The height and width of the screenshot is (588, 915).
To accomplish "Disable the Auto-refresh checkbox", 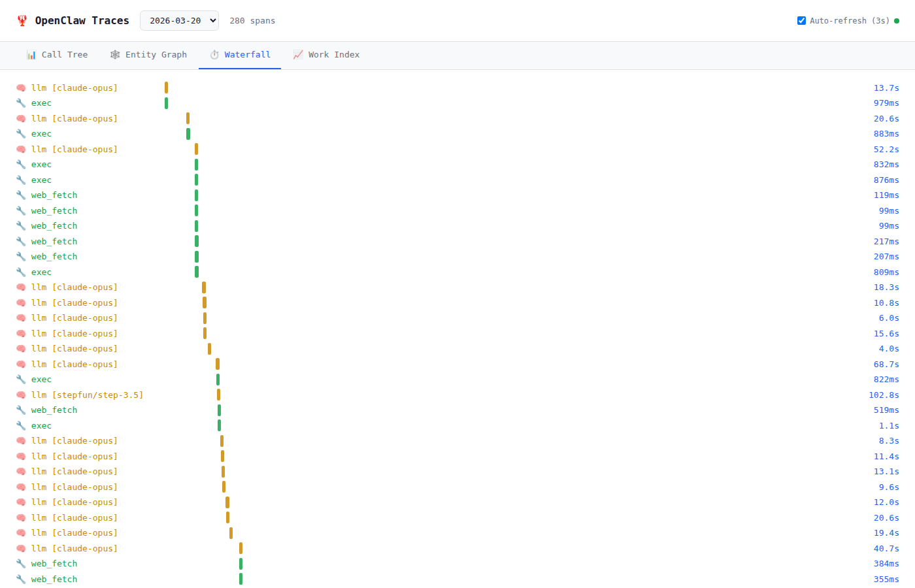I will [x=801, y=21].
